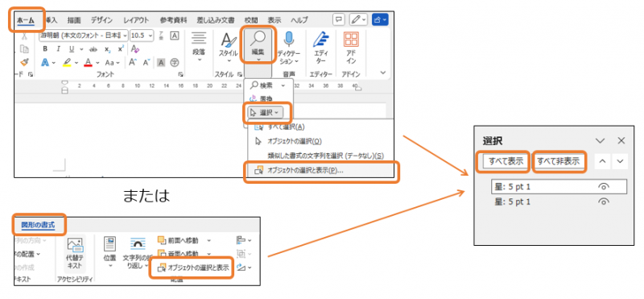Screen dimensions: 644x299
Task: Open the 段落 paragraph group
Action: click(x=199, y=47)
